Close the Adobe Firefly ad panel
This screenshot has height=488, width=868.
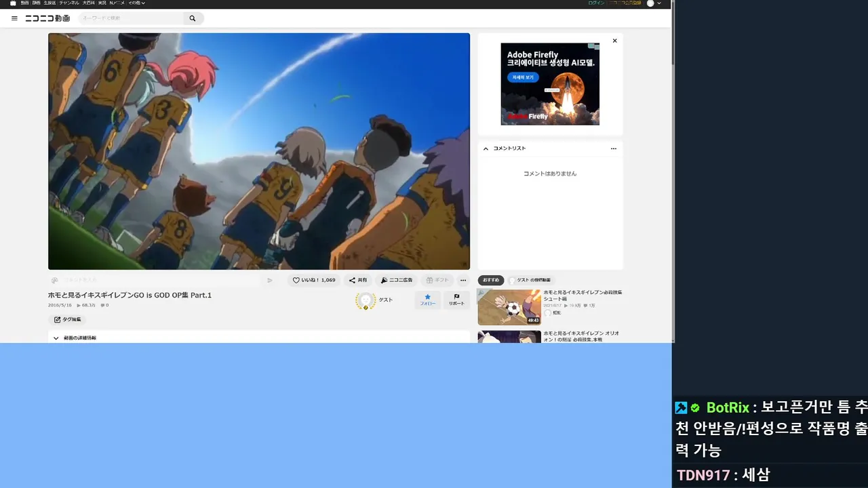point(615,41)
